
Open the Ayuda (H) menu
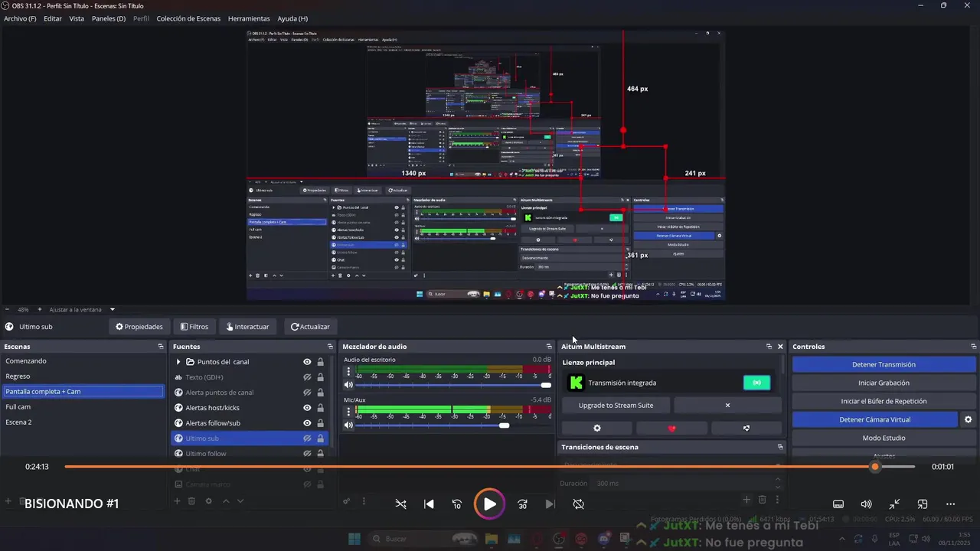[x=292, y=18]
